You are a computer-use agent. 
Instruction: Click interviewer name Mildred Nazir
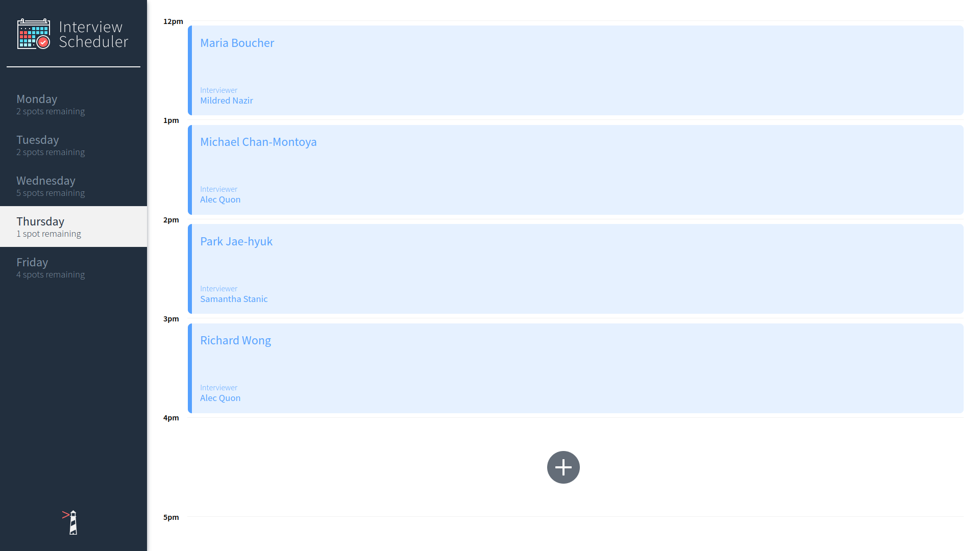(226, 101)
